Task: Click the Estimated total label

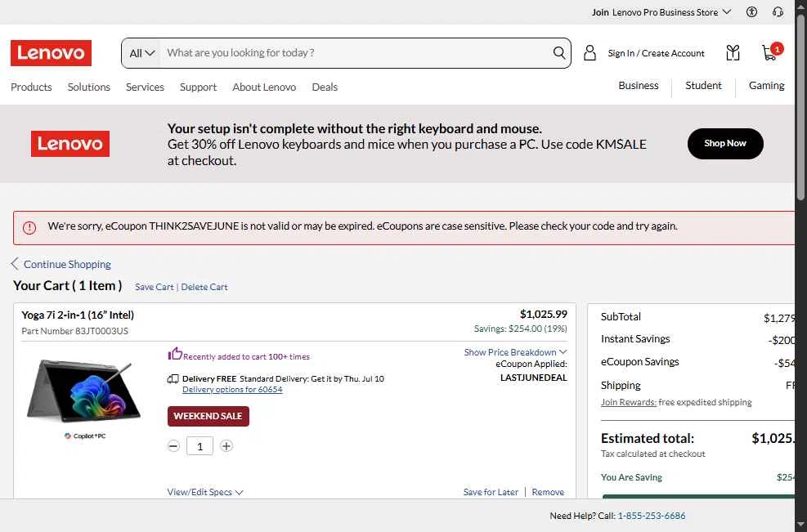Action: tap(648, 438)
